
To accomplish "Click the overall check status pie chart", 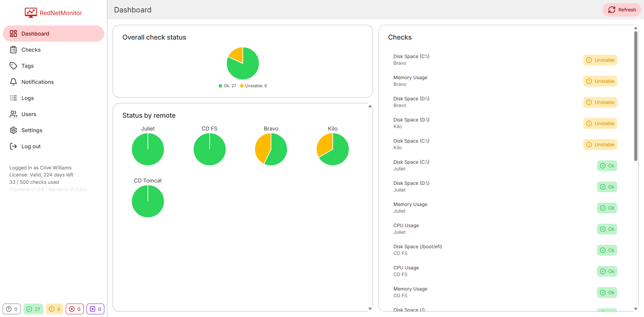I will [x=243, y=63].
